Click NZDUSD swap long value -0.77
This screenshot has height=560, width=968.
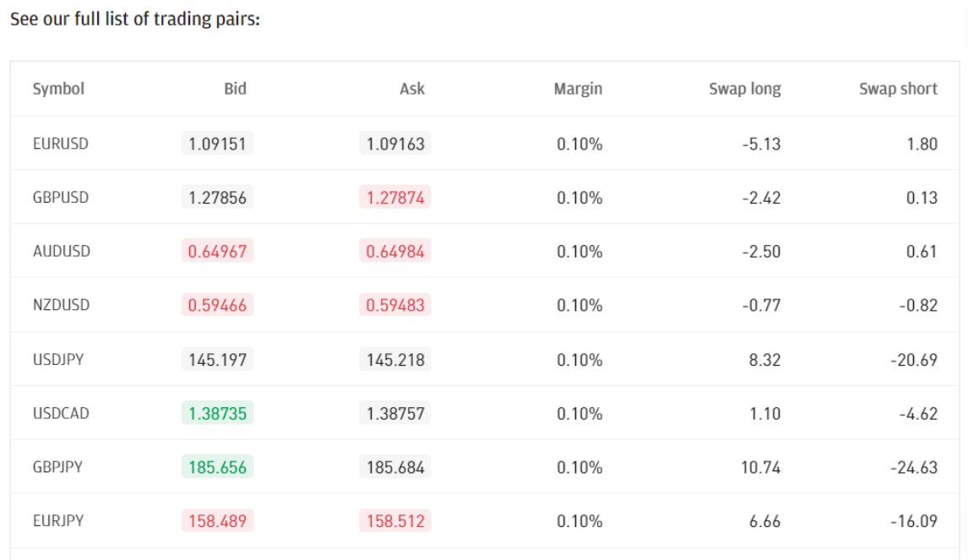click(x=761, y=305)
